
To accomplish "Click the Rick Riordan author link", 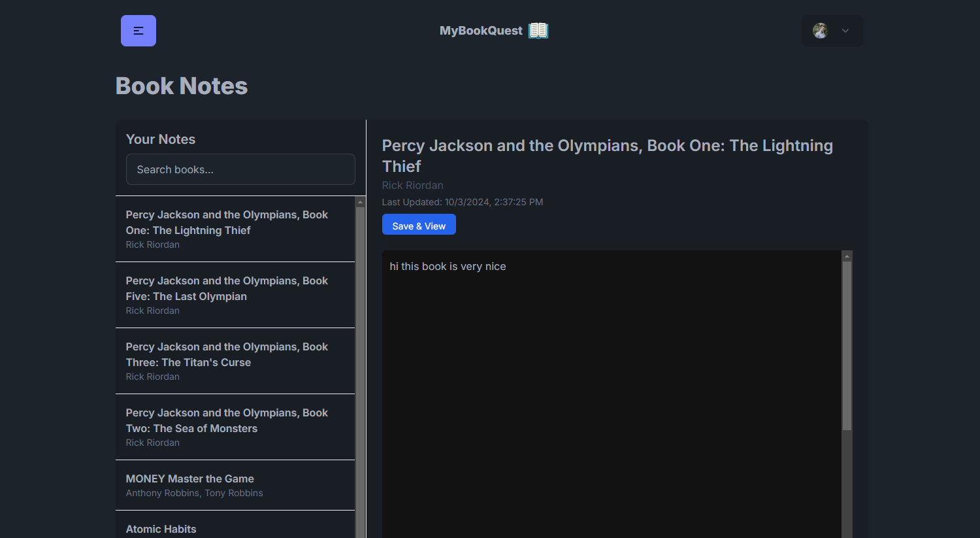I will coord(412,185).
